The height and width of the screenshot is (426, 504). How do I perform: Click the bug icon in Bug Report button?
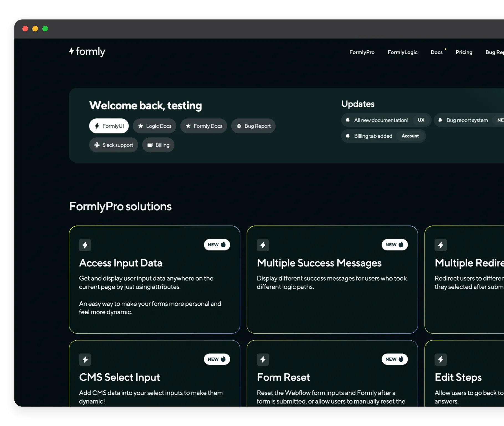click(x=239, y=126)
